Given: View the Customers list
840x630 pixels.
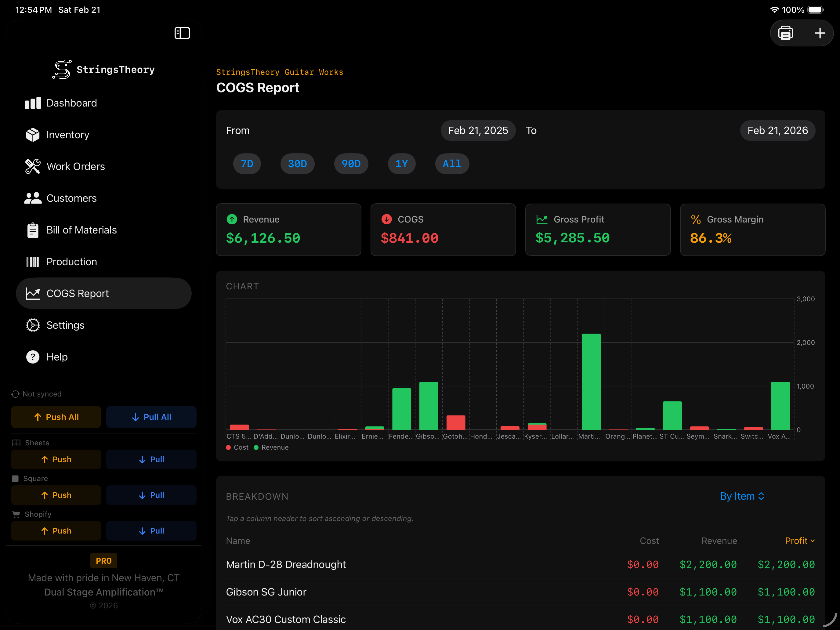Looking at the screenshot, I should pyautogui.click(x=71, y=198).
